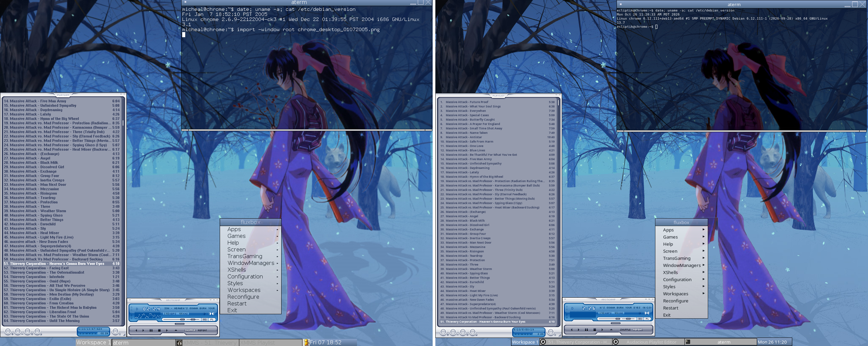868x346 pixels.
Task: Expand Apps submenu in left fluxbox menu
Action: [250, 229]
